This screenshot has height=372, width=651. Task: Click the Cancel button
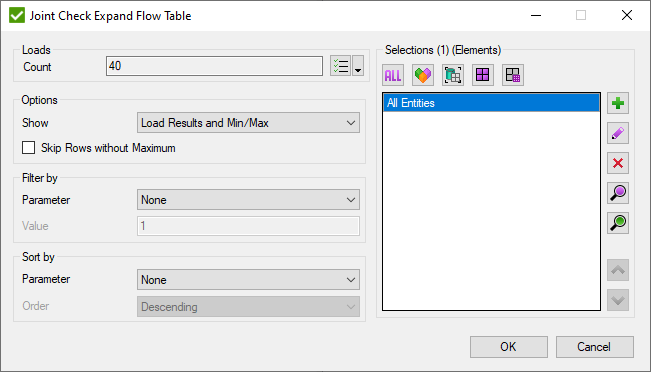click(x=595, y=347)
